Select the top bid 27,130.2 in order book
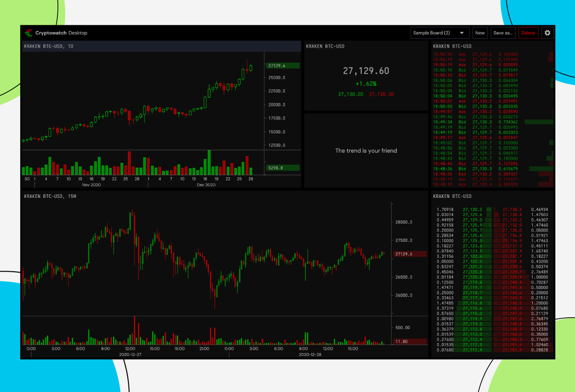 472,209
